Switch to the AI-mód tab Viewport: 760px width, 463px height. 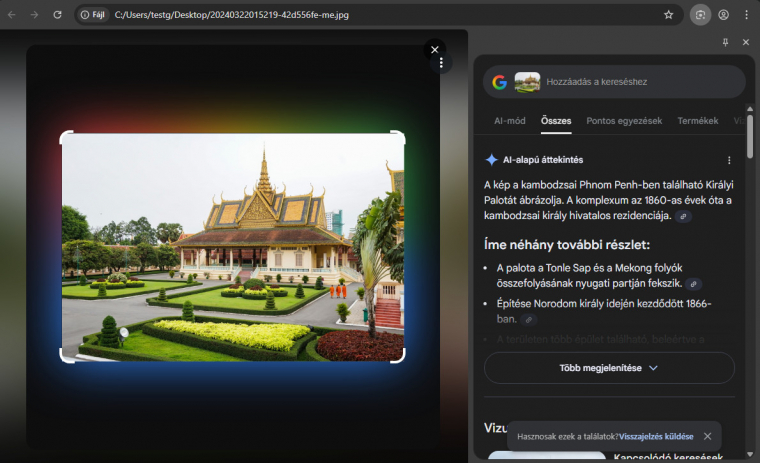(x=510, y=121)
